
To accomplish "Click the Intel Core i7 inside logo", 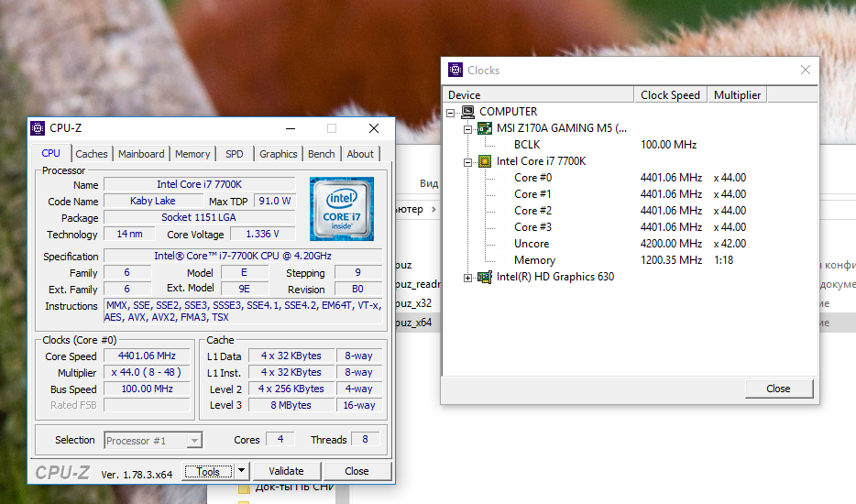I will point(342,209).
